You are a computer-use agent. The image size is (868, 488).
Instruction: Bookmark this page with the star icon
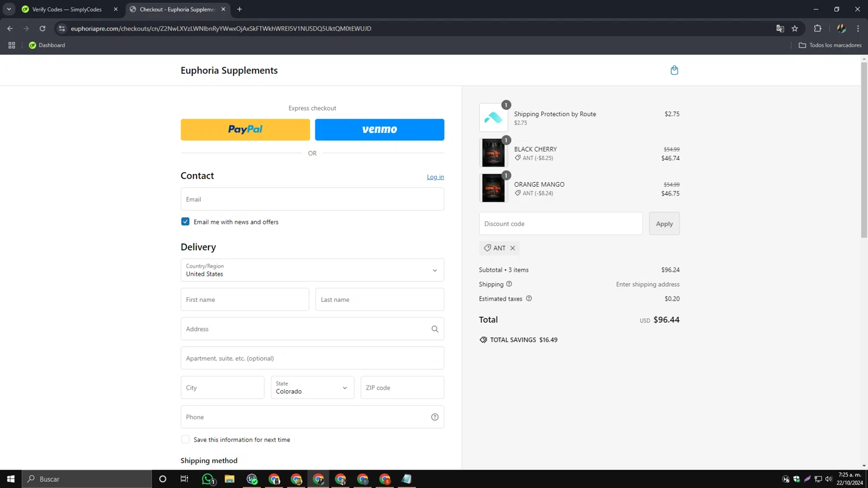pyautogui.click(x=795, y=28)
